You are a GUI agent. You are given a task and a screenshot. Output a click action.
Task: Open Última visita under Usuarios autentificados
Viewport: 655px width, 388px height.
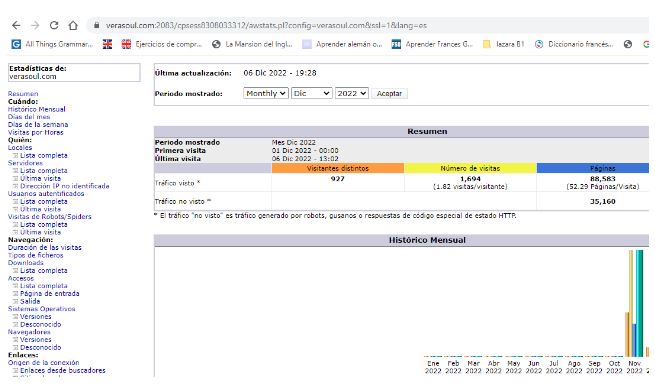point(41,209)
